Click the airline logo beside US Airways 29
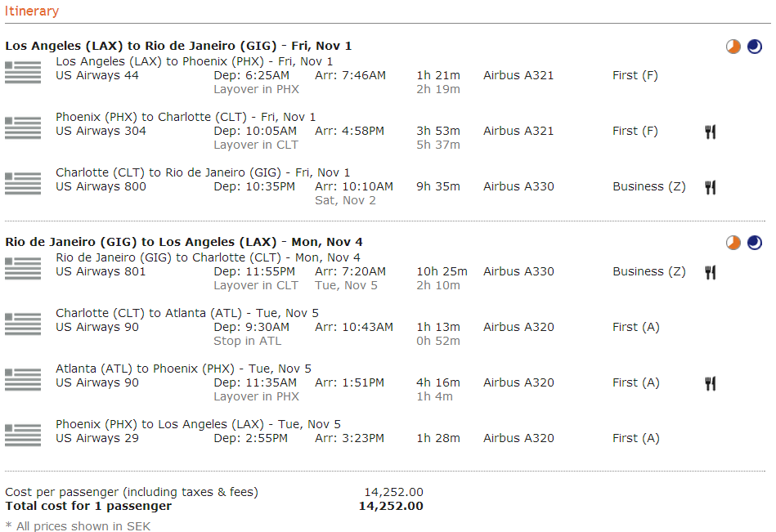776x532 pixels. click(23, 435)
